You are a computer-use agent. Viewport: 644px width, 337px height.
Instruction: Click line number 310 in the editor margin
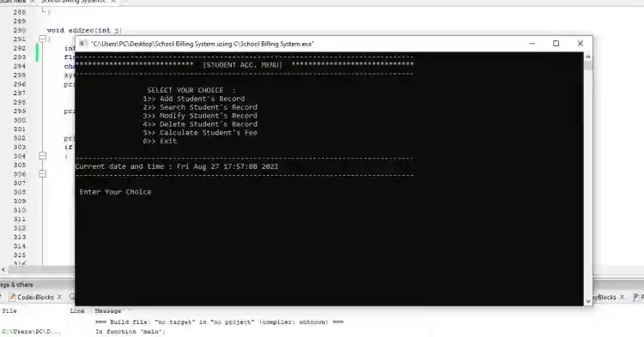click(19, 210)
